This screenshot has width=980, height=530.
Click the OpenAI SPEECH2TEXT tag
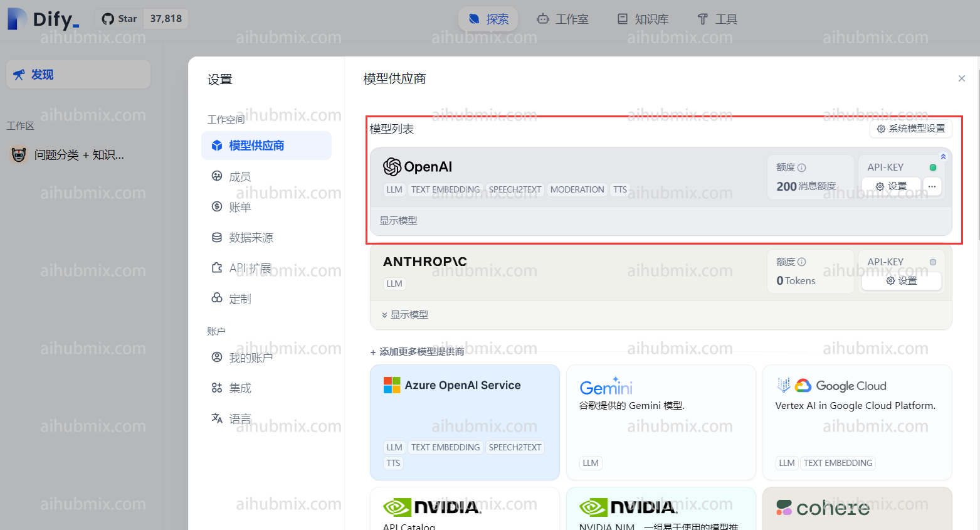[x=515, y=189]
